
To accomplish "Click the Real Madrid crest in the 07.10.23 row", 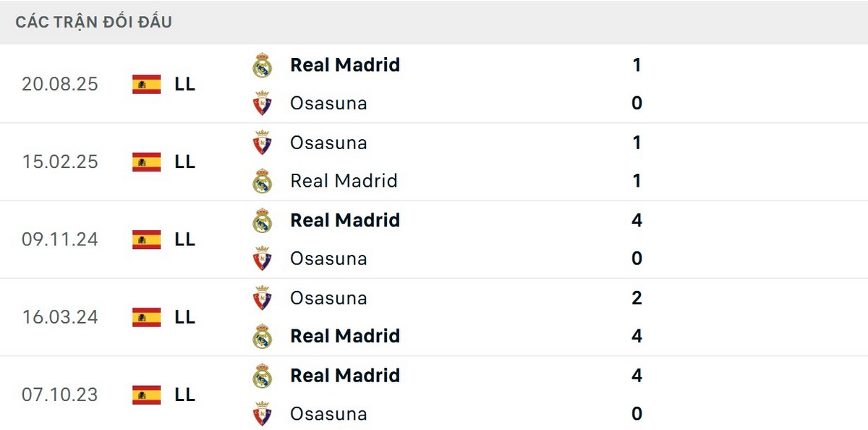I will tap(262, 375).
